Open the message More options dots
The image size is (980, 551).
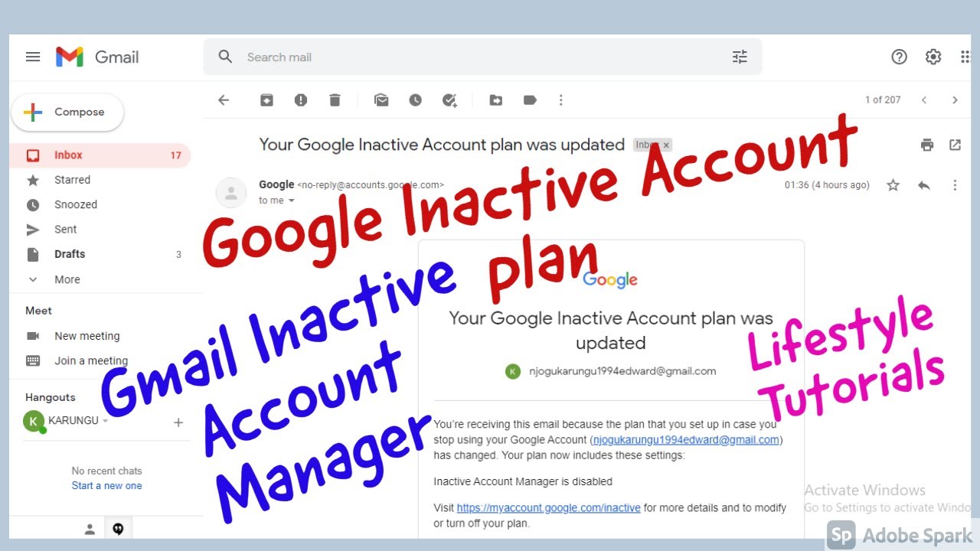955,185
